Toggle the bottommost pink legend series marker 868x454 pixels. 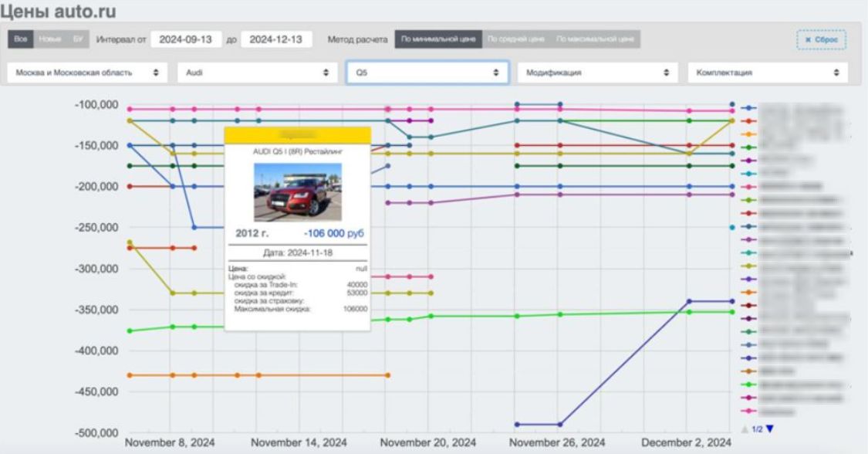[748, 412]
